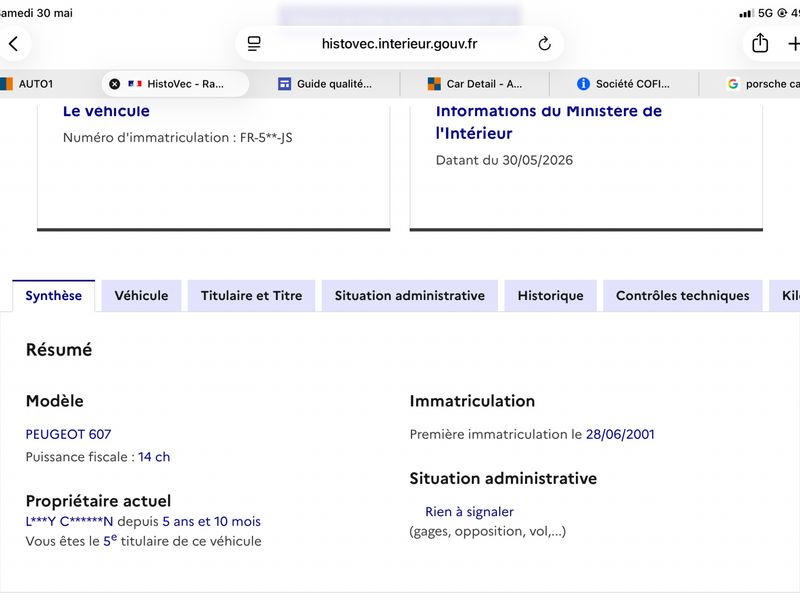Switch to the Guide qualité browser tab
The height and width of the screenshot is (600, 800).
click(325, 84)
